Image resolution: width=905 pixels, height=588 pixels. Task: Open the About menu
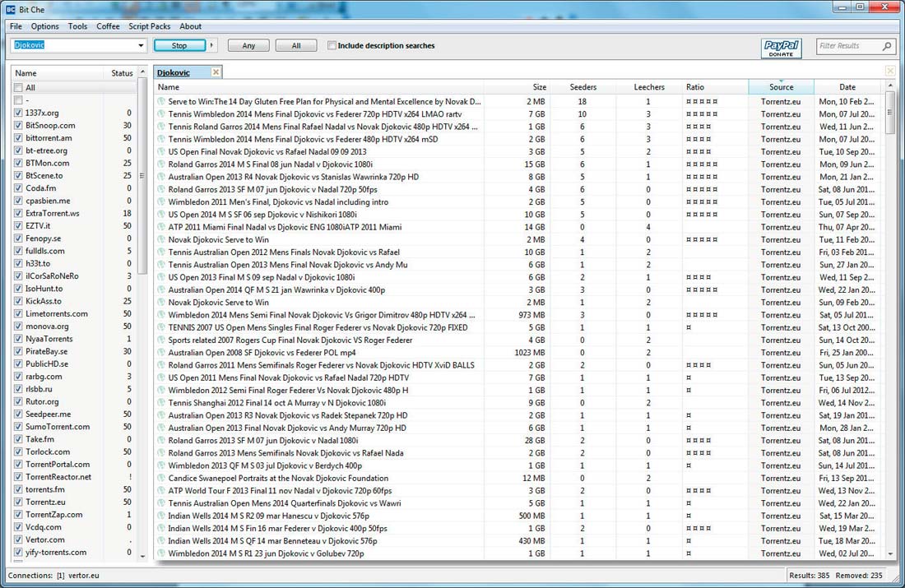click(x=191, y=26)
